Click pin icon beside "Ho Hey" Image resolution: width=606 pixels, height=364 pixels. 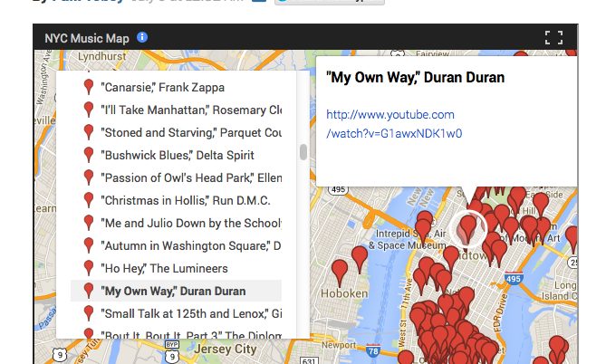click(89, 268)
